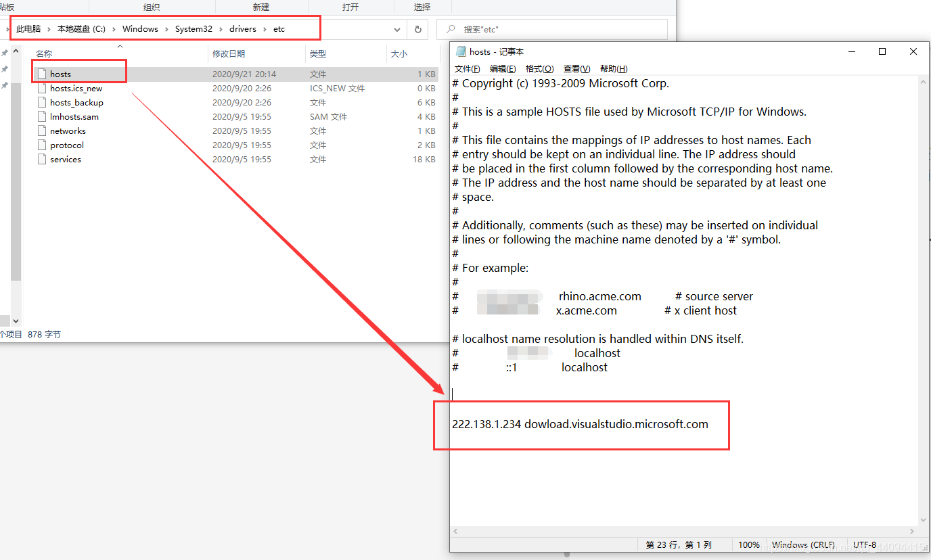Click the '# For example:' line
Viewport: 931px width, 560px height.
(x=490, y=268)
